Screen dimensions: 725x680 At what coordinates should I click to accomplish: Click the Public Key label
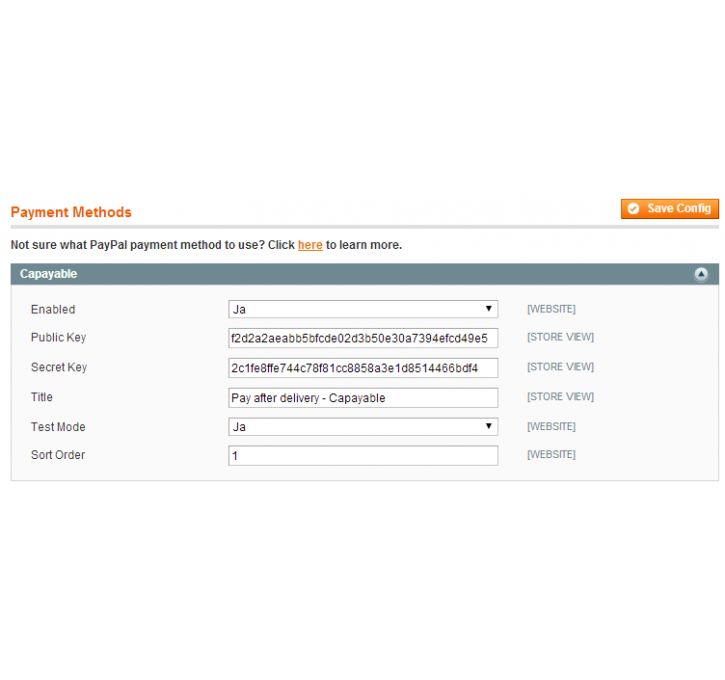59,337
